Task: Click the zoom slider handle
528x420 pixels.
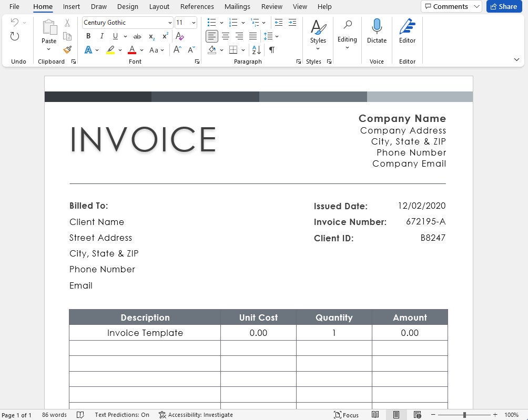Action: coord(464,415)
